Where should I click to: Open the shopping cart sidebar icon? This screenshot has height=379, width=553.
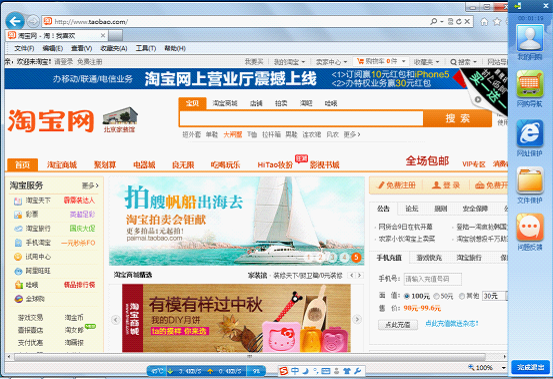[530, 84]
